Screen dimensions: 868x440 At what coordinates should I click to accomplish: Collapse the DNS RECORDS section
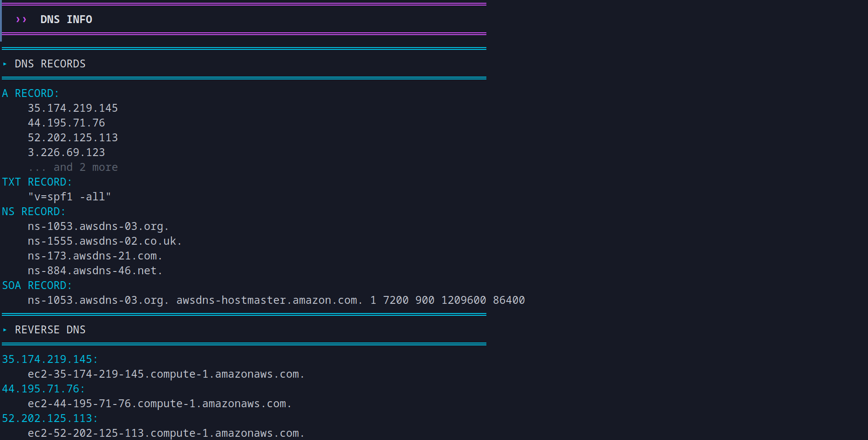(x=50, y=64)
